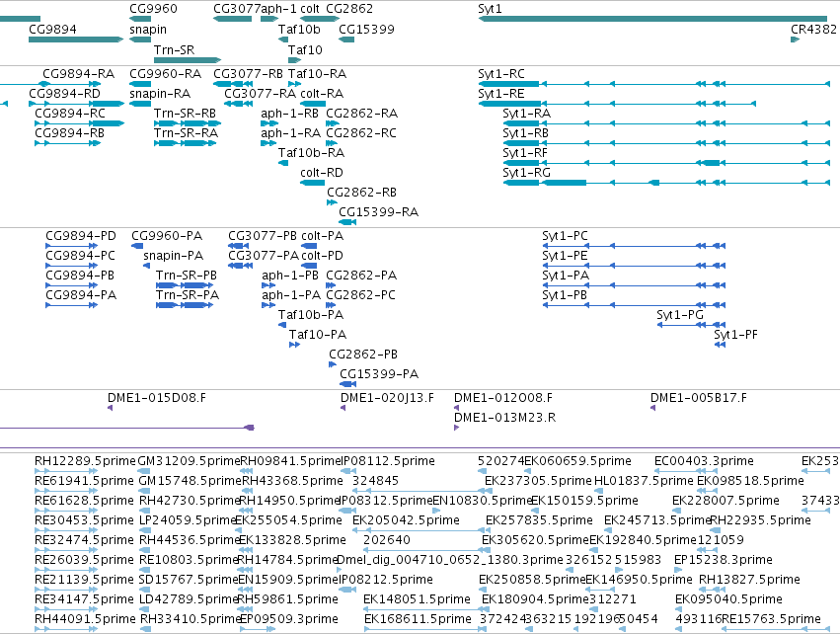Select the Syt1 gene span bar

click(652, 19)
